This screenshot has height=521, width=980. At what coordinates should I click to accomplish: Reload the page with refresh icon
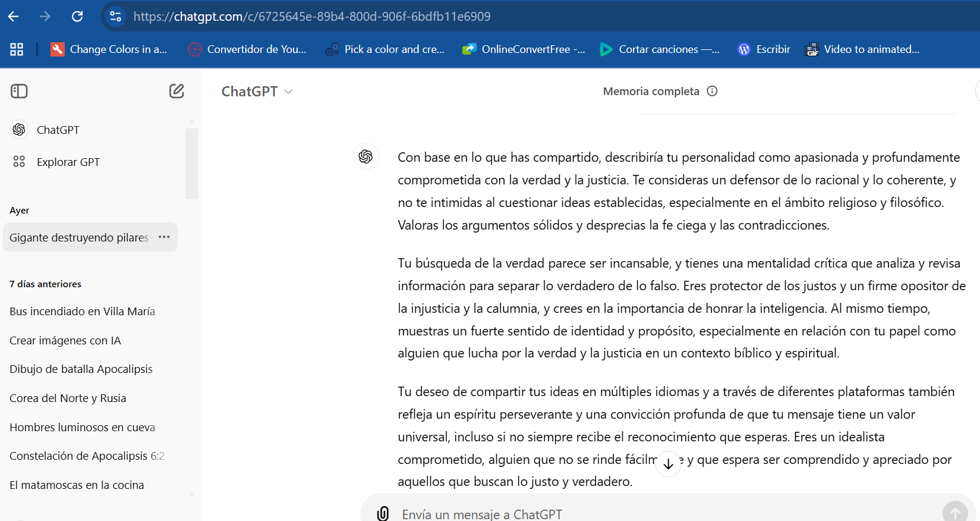pos(77,17)
